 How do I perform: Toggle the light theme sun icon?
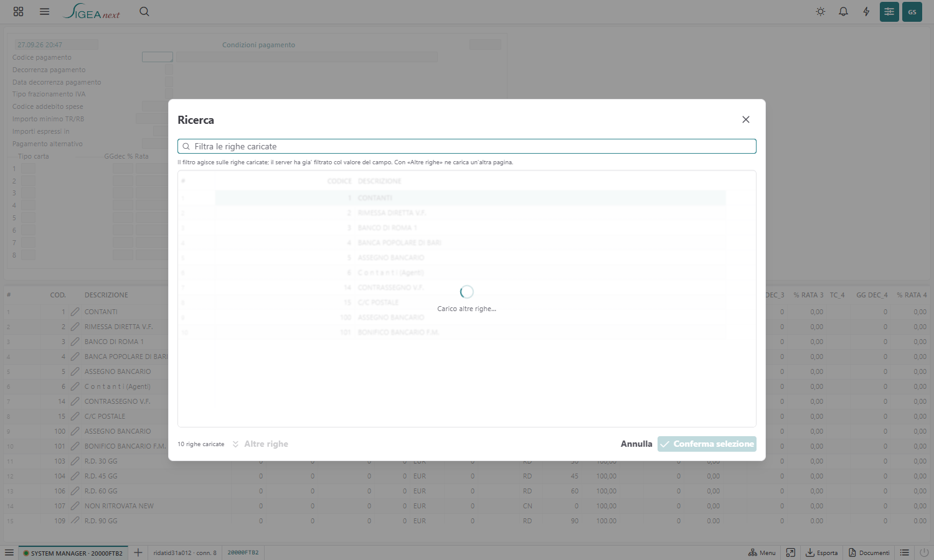[821, 12]
